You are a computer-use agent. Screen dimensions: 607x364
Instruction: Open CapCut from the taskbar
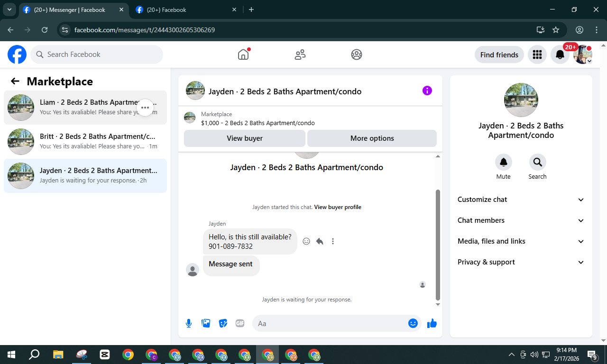click(105, 355)
